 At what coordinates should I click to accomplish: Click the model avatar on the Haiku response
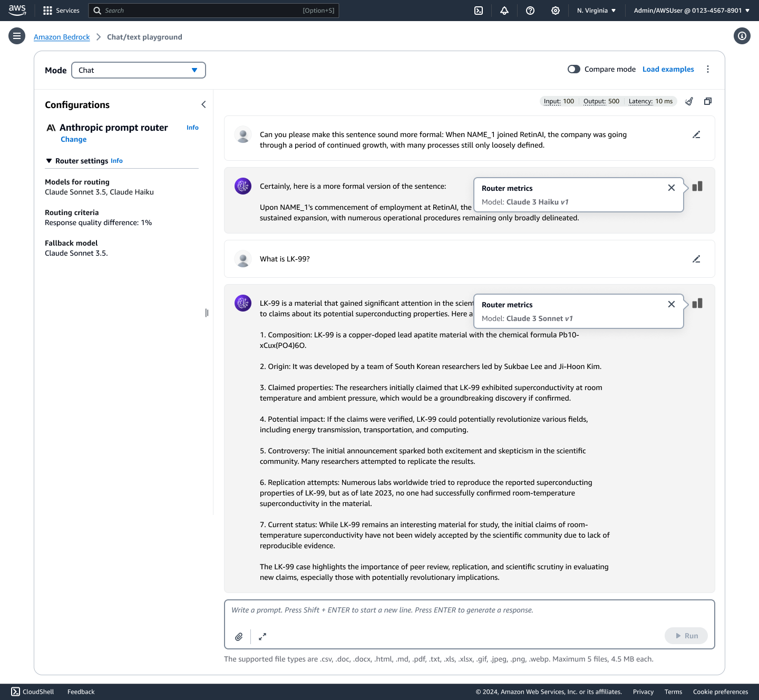tap(243, 186)
